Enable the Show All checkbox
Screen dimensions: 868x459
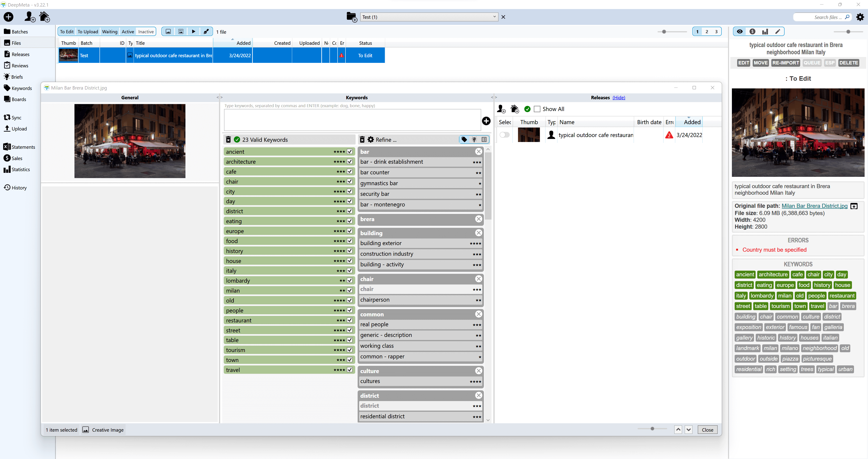click(x=537, y=109)
